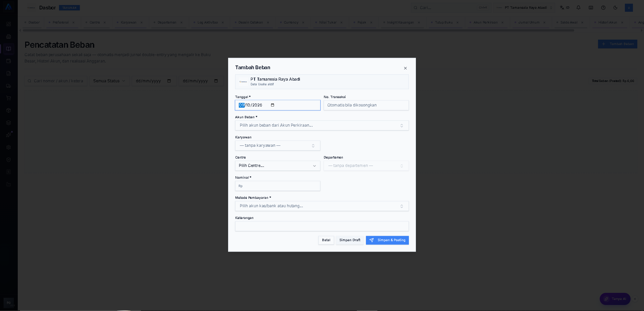644x311 pixels.
Task: Switch to the Jurnal Umum tab
Action: coord(529,23)
